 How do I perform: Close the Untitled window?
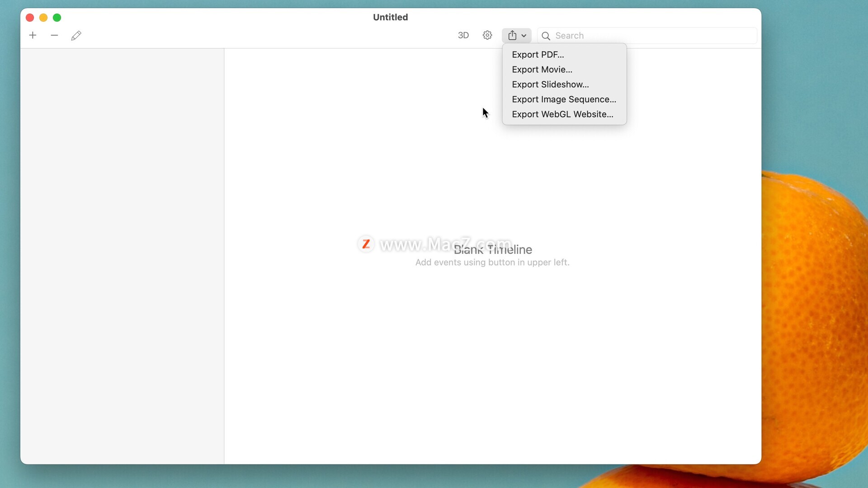point(30,18)
